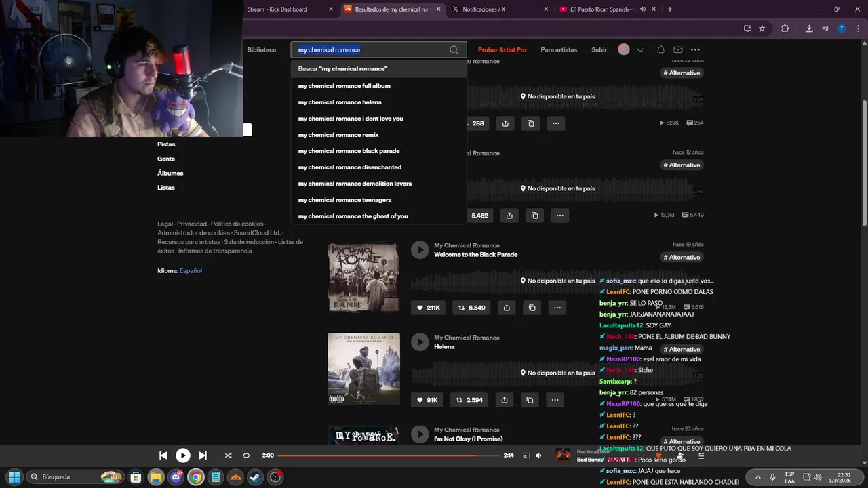This screenshot has height=488, width=868.
Task: Play the Helena track
Action: 420,342
